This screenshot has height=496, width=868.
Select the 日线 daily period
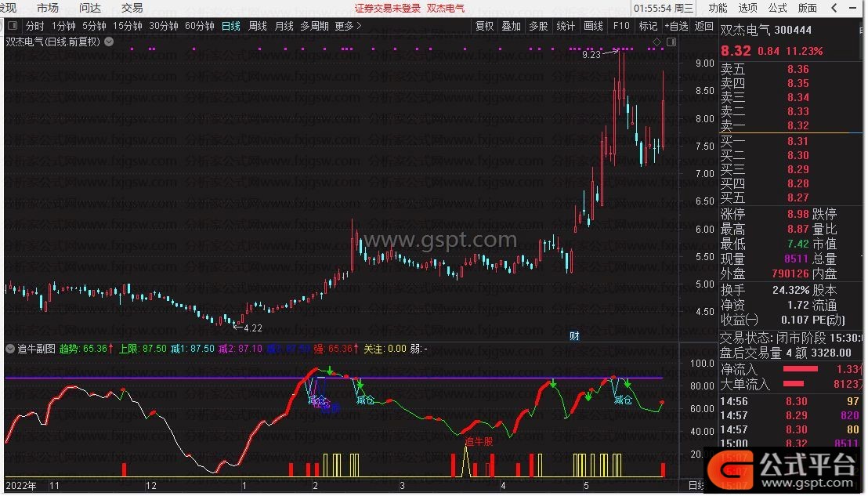(x=231, y=26)
